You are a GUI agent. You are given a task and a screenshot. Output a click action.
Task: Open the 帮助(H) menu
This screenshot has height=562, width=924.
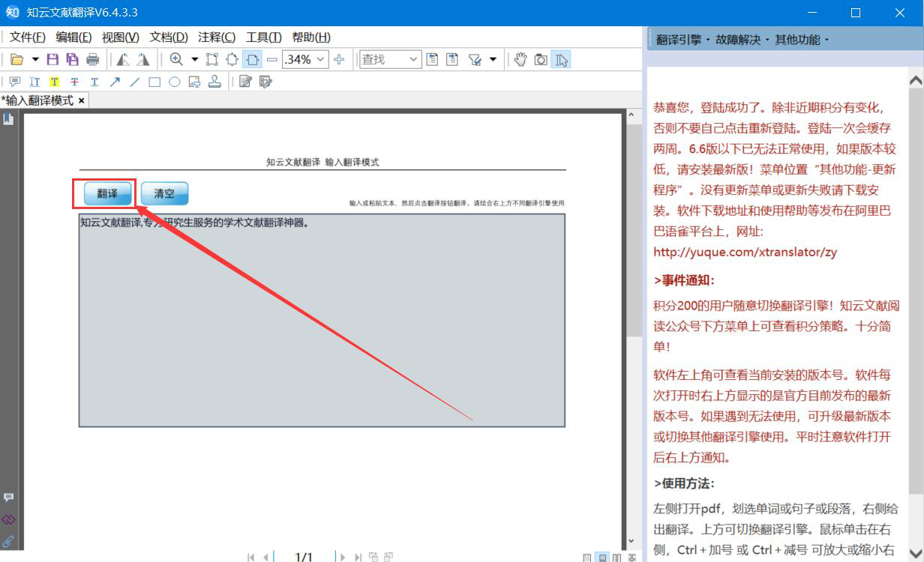pyautogui.click(x=311, y=37)
